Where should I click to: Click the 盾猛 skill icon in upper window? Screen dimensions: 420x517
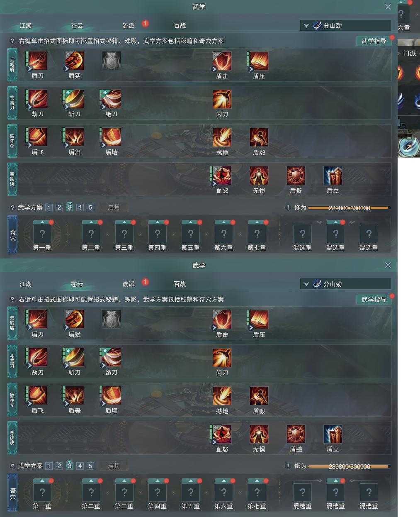pos(75,61)
